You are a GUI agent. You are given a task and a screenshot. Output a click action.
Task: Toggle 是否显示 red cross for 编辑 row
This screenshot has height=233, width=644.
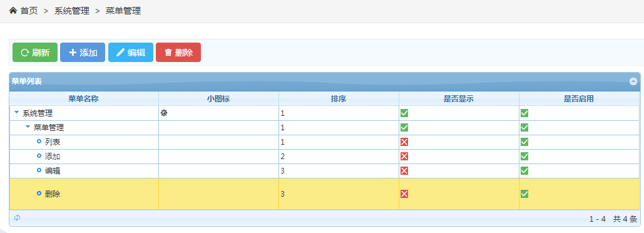tap(404, 170)
